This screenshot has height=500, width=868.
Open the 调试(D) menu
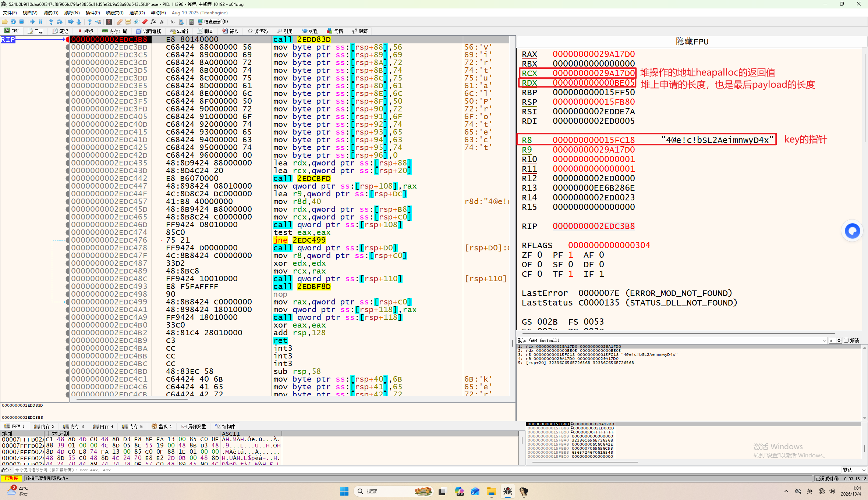[51, 12]
